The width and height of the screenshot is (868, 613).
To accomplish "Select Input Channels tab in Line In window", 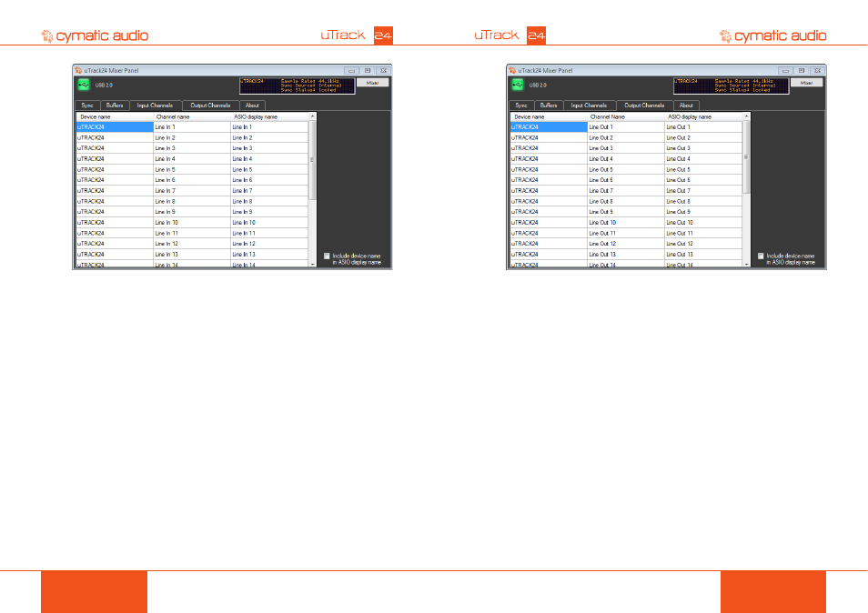I will [x=155, y=106].
